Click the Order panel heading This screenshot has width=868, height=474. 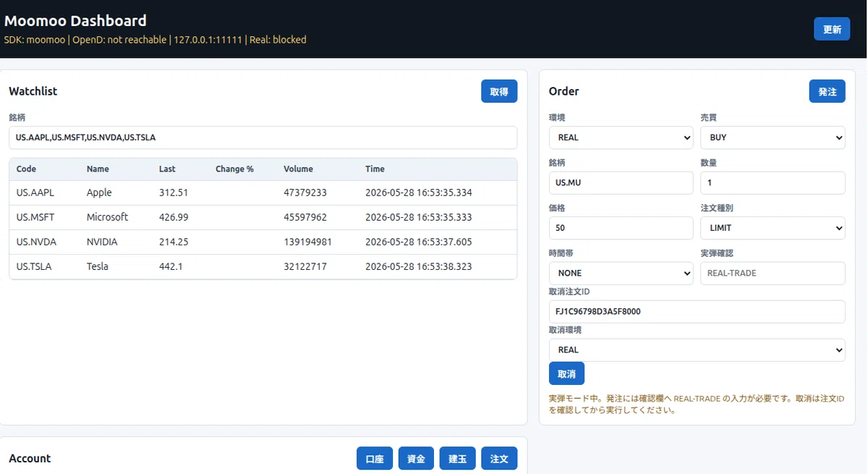click(564, 91)
